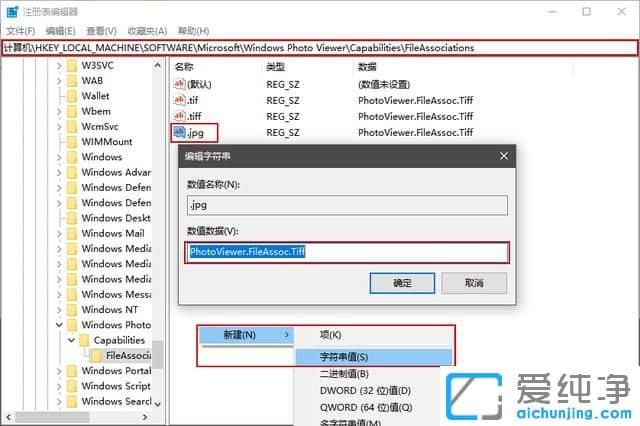
Task: Expand the Wbem tree node
Action: [x=59, y=111]
